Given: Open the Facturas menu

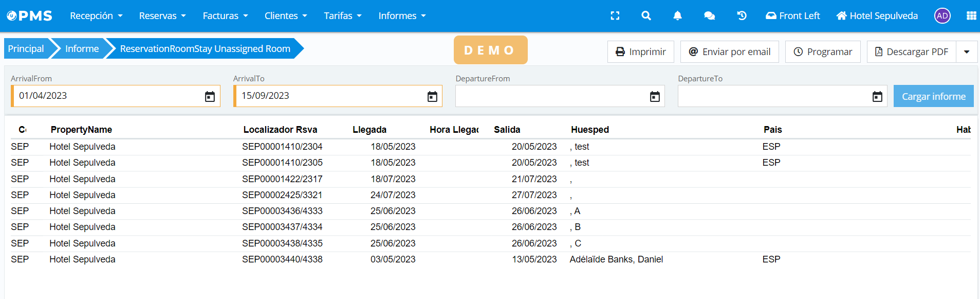Looking at the screenshot, I should (x=225, y=16).
